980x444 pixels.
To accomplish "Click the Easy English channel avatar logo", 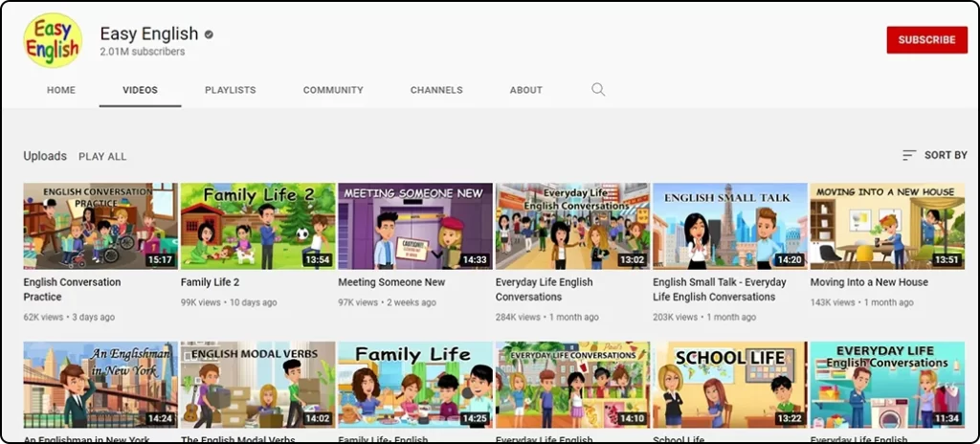I will tap(53, 40).
